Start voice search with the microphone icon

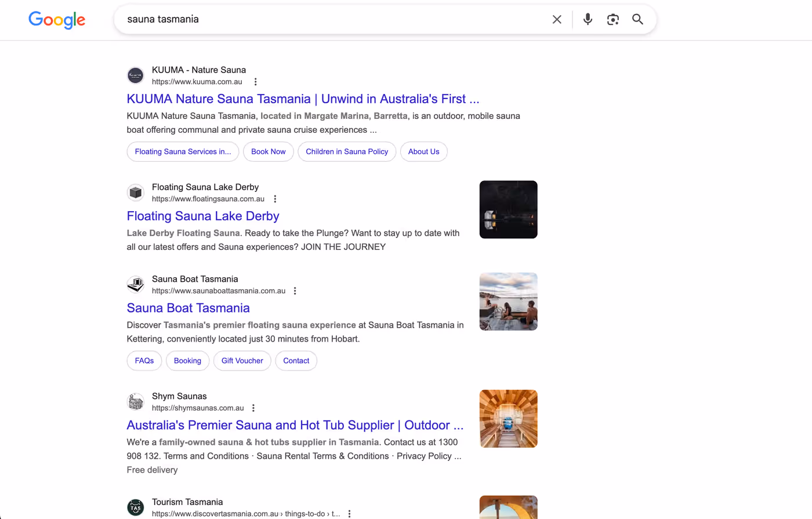click(588, 19)
